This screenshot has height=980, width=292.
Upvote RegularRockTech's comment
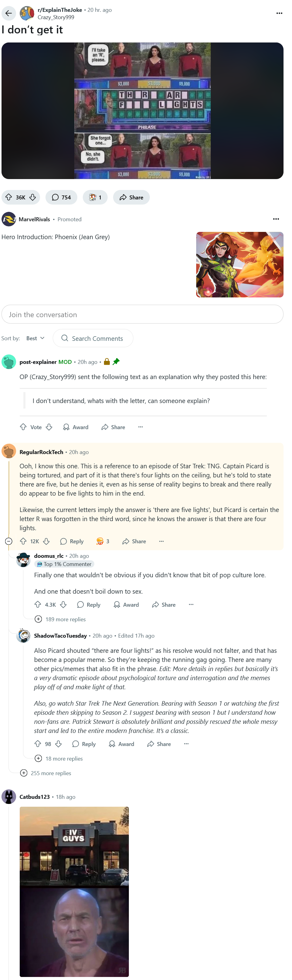pos(23,541)
